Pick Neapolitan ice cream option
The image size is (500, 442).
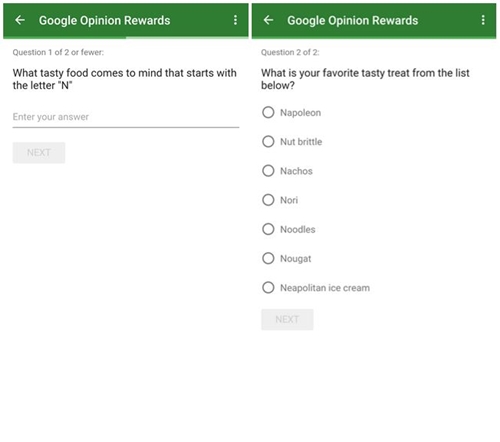tap(268, 288)
